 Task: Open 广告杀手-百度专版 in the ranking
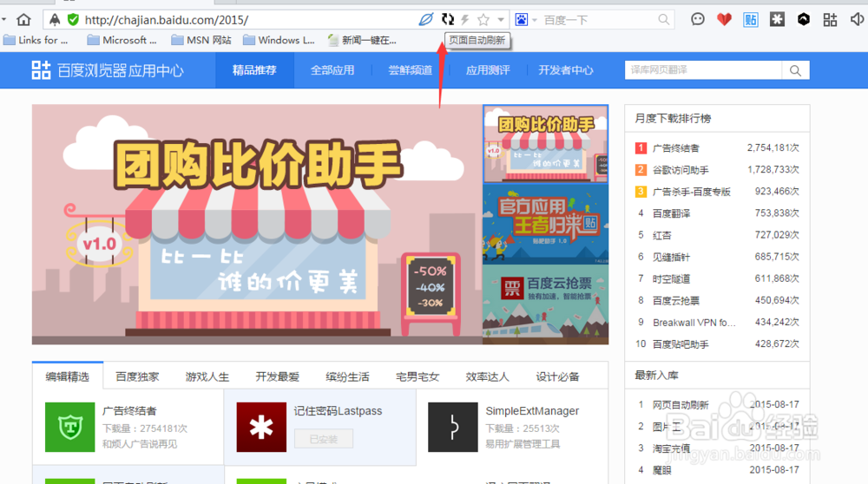[692, 192]
